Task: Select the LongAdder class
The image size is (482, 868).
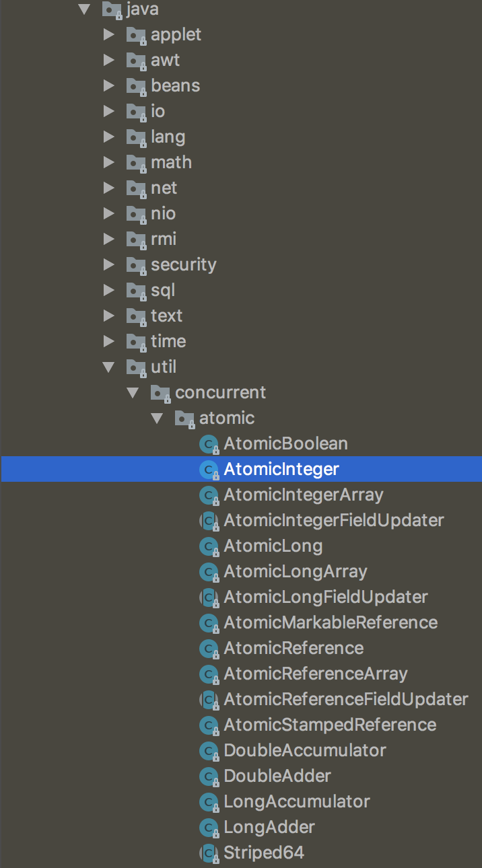Action: 269,828
